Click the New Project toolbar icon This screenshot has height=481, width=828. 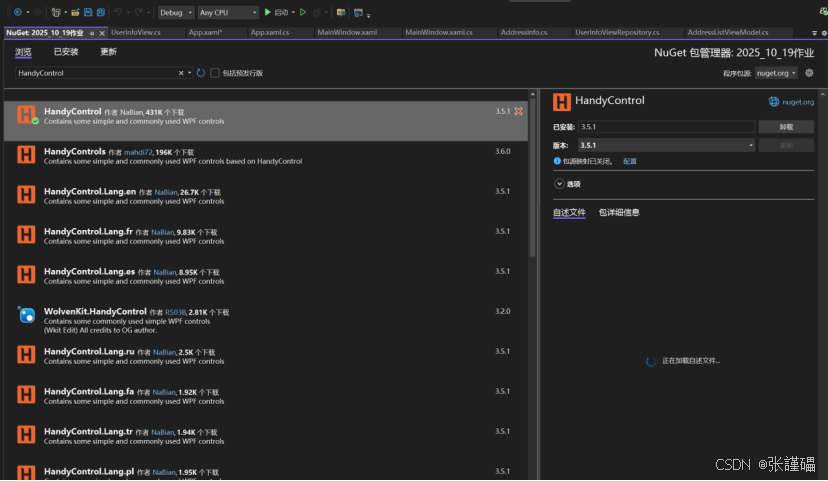click(55, 12)
